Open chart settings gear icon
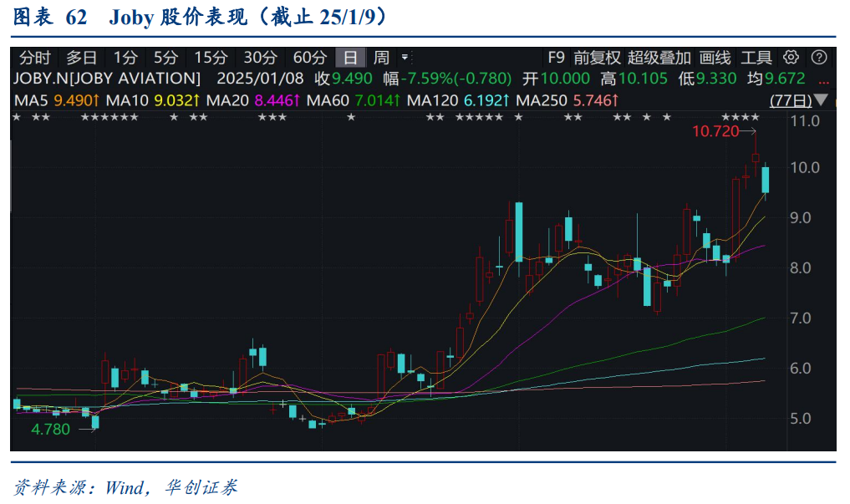Viewport: 850px width, 504px height. 791,57
